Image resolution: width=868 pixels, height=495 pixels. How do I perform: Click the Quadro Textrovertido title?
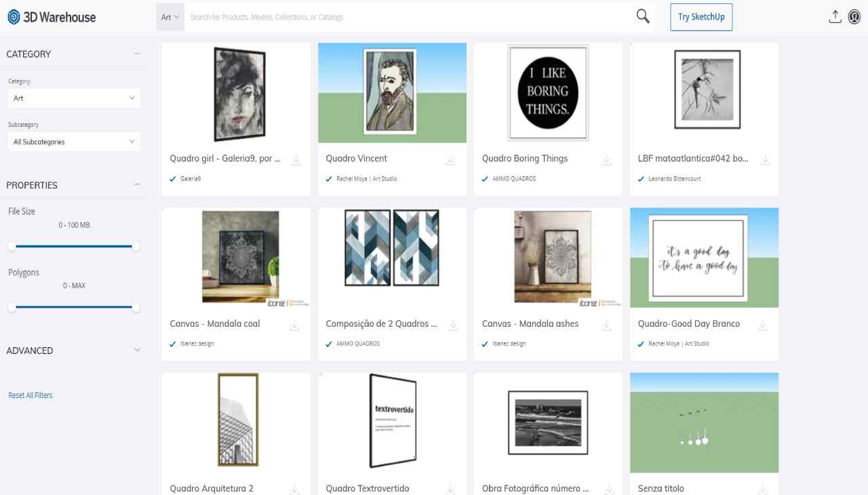368,489
